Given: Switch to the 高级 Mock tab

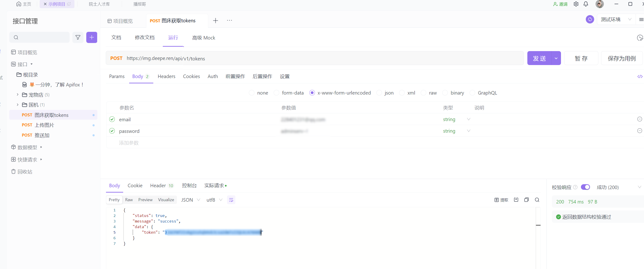Looking at the screenshot, I should tap(204, 38).
